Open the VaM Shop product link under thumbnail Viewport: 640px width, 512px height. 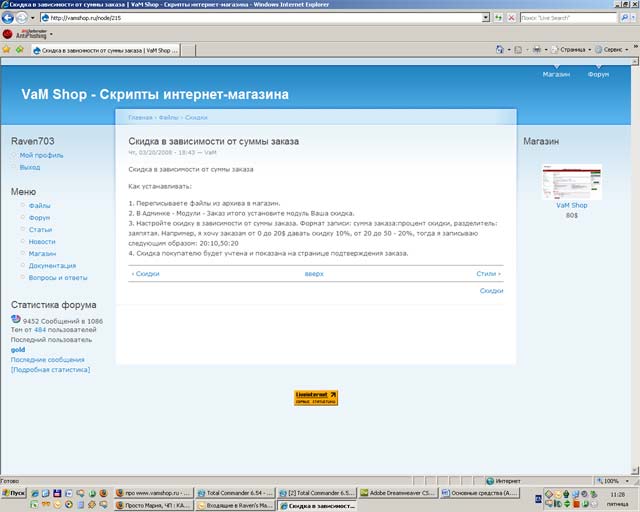(571, 205)
